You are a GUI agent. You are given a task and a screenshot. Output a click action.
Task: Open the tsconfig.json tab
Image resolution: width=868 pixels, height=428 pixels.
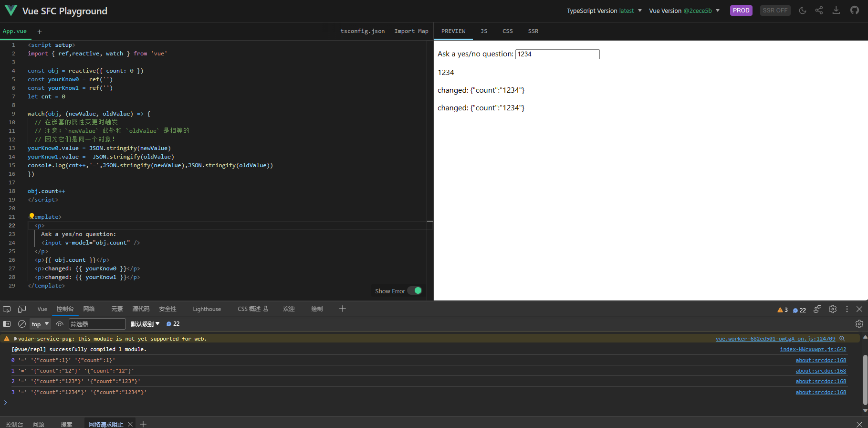pyautogui.click(x=362, y=32)
